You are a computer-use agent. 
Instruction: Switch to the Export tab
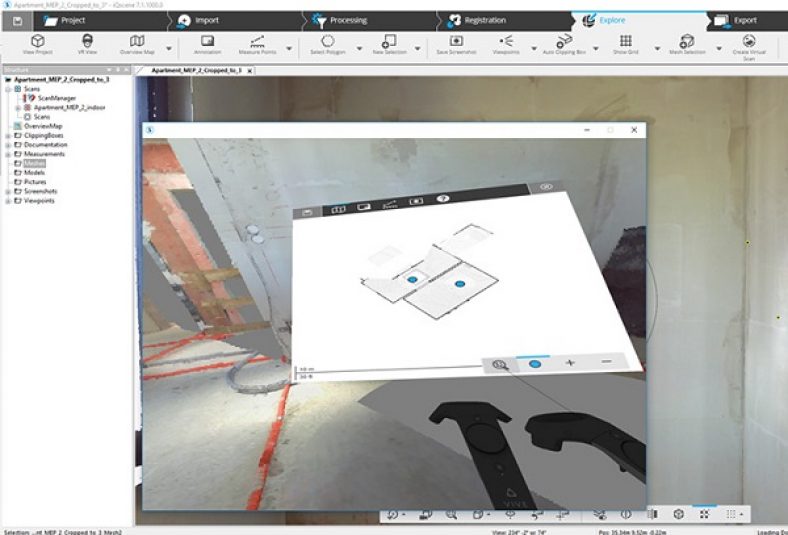736,21
